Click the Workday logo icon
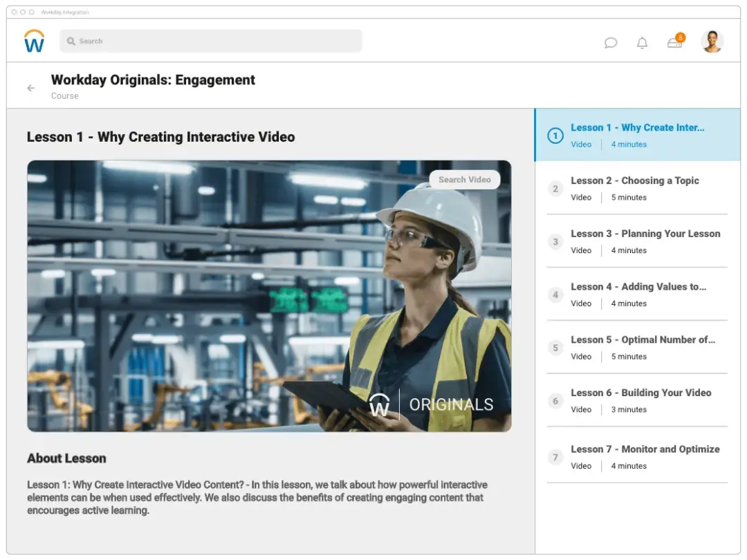Screen dimensions: 747x560 click(34, 41)
